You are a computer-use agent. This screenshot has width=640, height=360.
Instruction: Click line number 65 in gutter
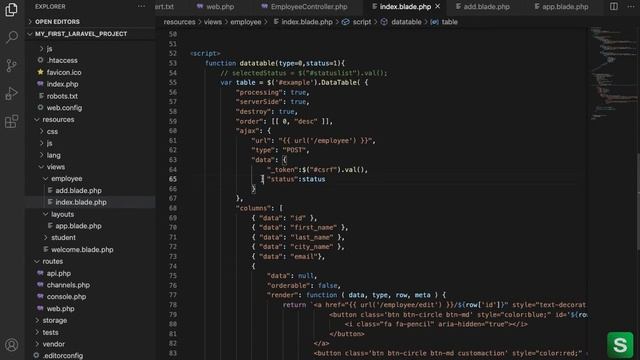[173, 179]
